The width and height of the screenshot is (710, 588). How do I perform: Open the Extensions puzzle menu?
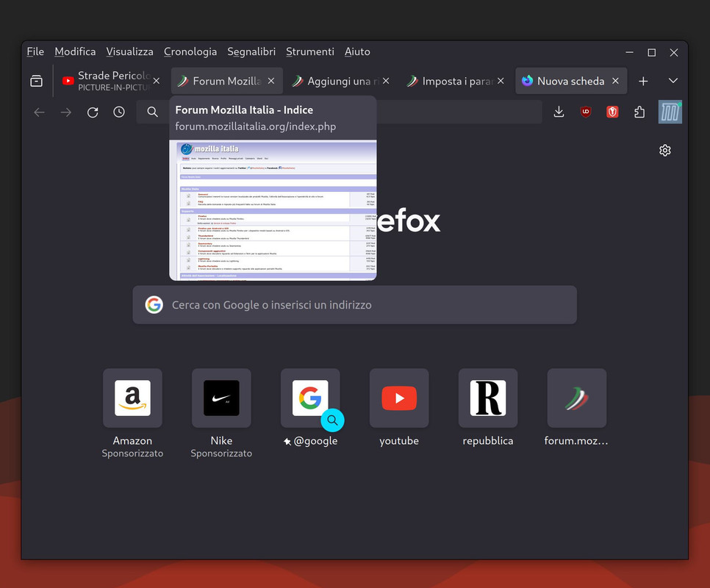coord(639,112)
